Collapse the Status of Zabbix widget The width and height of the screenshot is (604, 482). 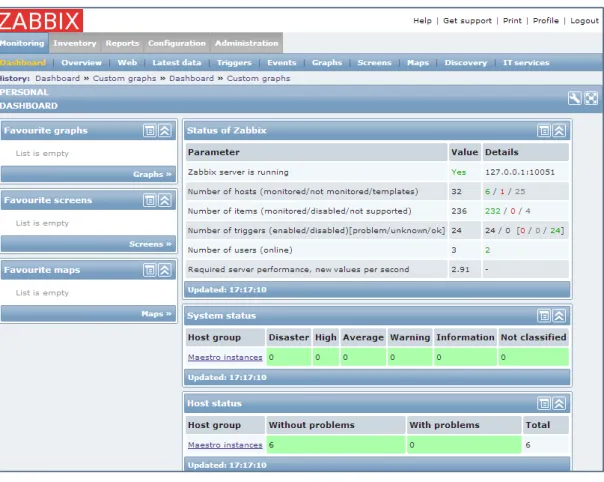(x=559, y=131)
